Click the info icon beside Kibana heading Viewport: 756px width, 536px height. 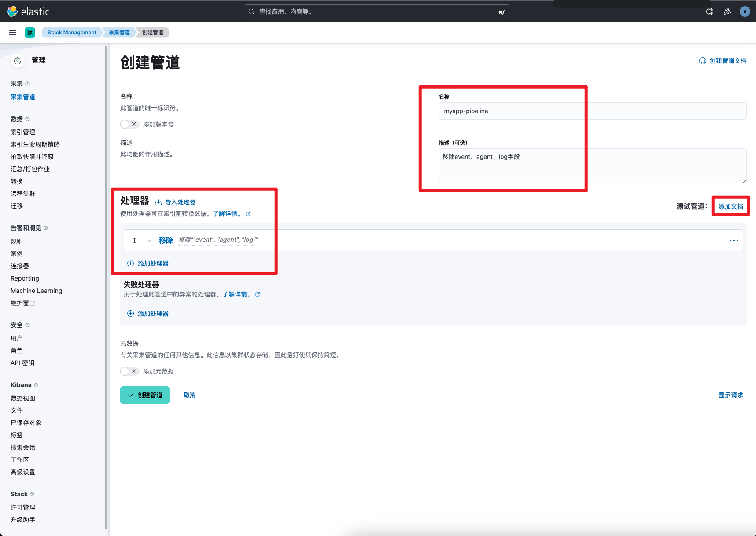(36, 385)
